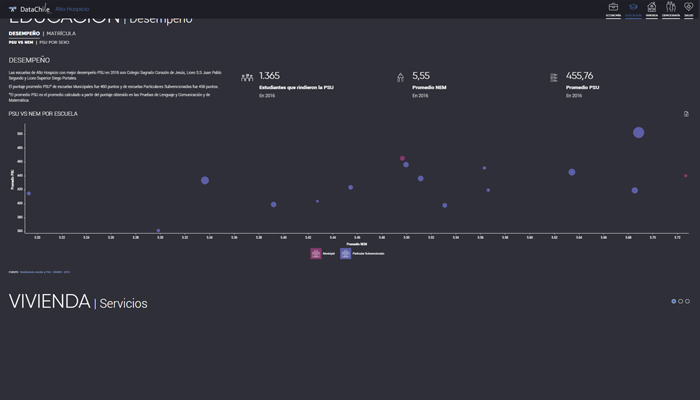Viewport: 700px width, 400px height.
Task: Toggle the Particular Subvencionado legend filter
Action: [x=346, y=254]
